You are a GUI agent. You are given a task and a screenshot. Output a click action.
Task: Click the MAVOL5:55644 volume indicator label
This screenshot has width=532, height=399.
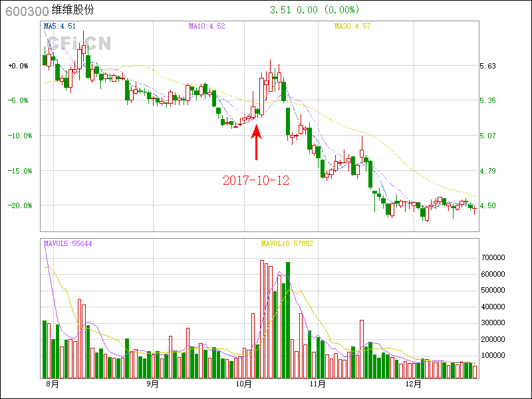[68, 244]
